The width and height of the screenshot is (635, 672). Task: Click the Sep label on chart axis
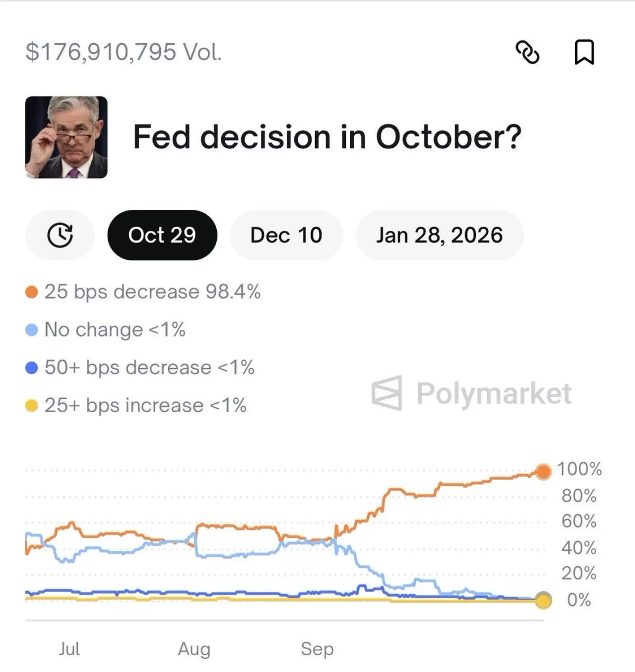click(x=317, y=649)
